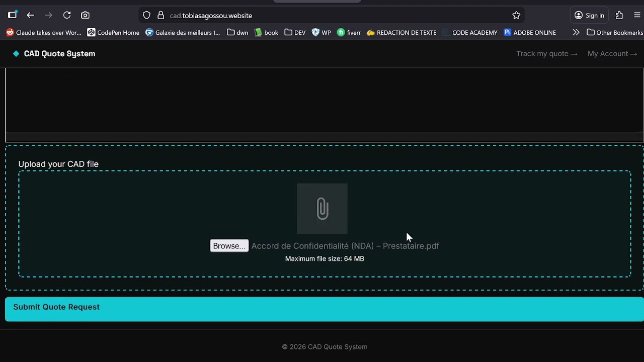Click the blue diamond logo icon
Screen dimensions: 644x362
[16, 54]
